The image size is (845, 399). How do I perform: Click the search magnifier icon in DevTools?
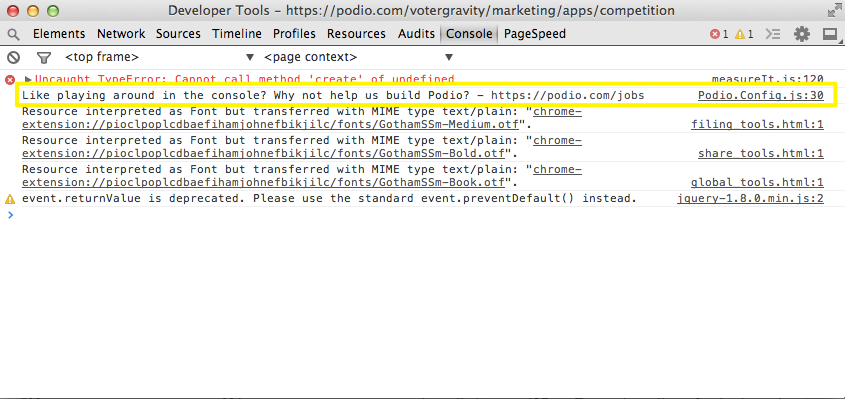[x=13, y=35]
